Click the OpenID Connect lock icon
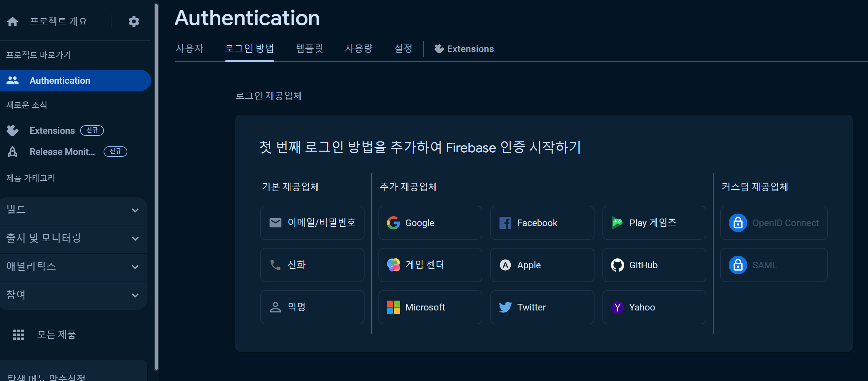 [738, 223]
